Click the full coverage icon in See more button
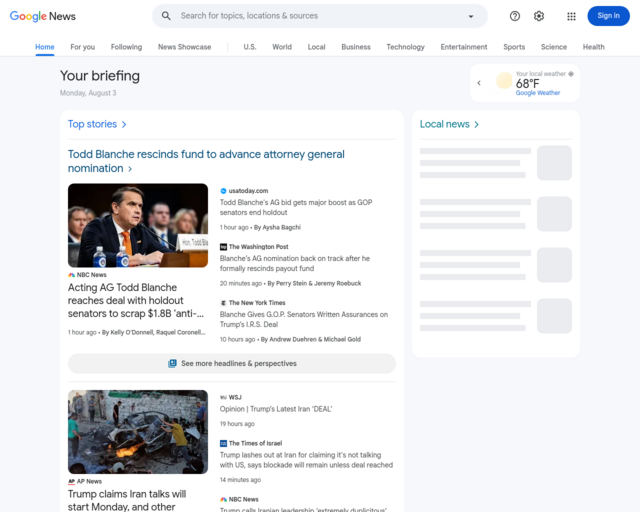 pos(173,363)
